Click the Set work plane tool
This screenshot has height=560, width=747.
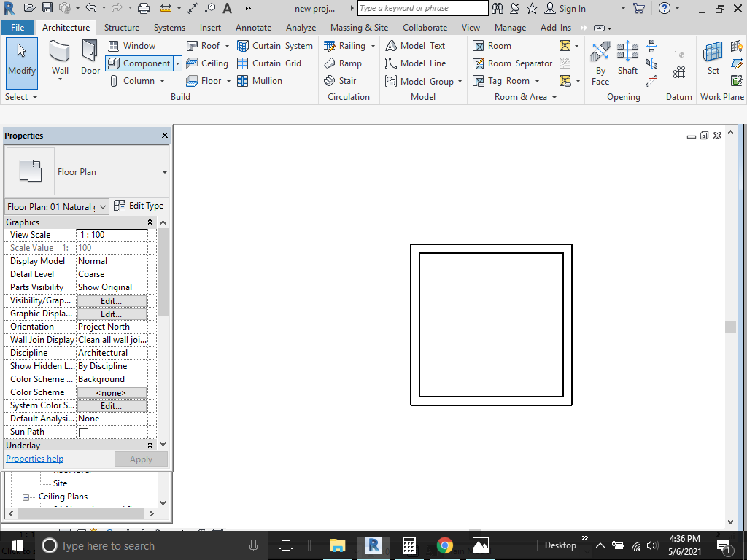(x=713, y=58)
